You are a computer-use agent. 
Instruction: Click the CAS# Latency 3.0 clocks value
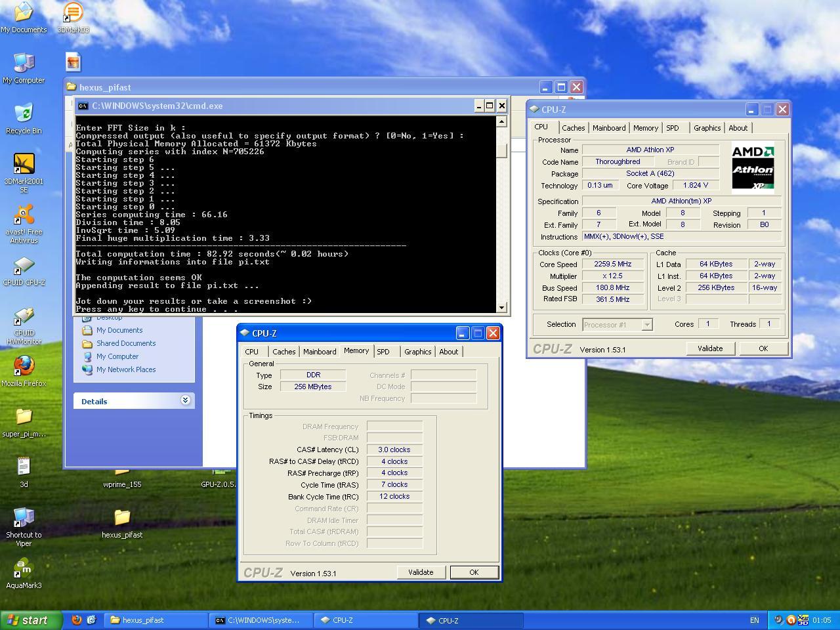tap(394, 450)
